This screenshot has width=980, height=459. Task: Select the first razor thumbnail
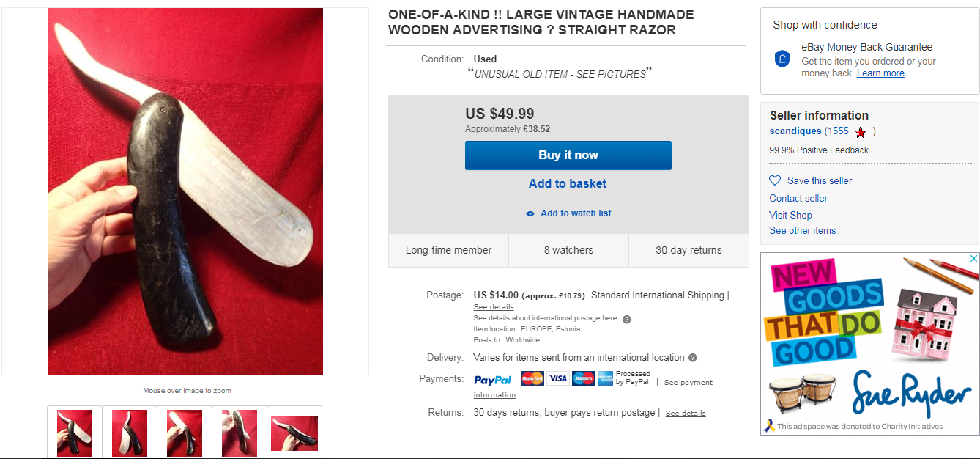coord(75,433)
